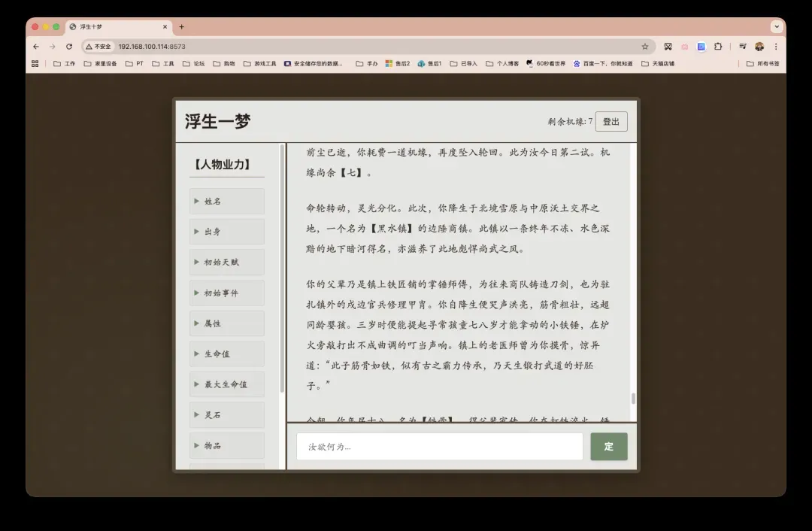Close the 浮生十梦 tab
This screenshot has width=812, height=531.
(165, 27)
